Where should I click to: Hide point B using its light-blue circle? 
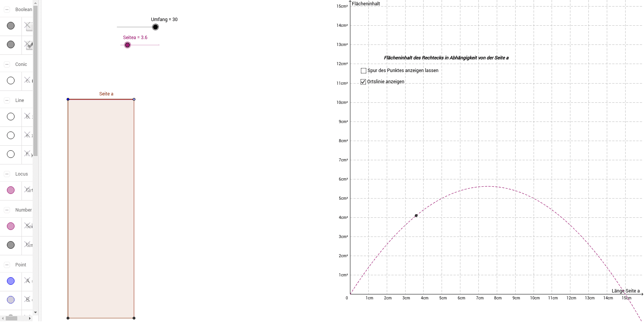[11, 300]
